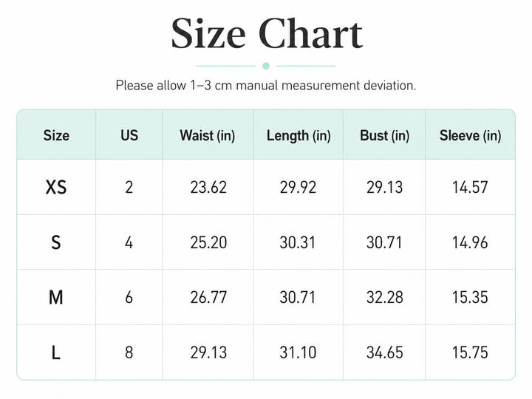The height and width of the screenshot is (399, 532).
Task: Select the Waist (in) column header
Action: point(208,136)
